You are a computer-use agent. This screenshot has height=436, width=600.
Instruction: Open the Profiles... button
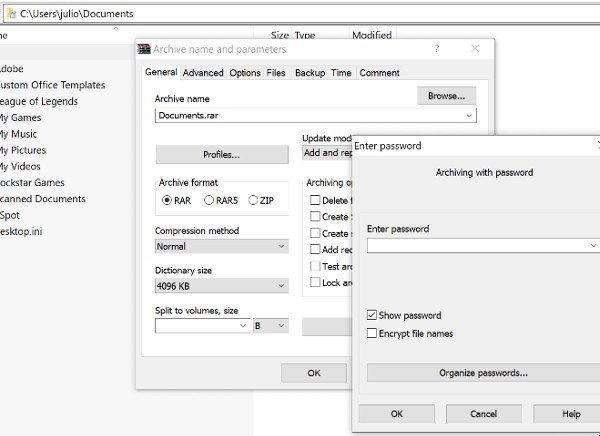click(221, 154)
